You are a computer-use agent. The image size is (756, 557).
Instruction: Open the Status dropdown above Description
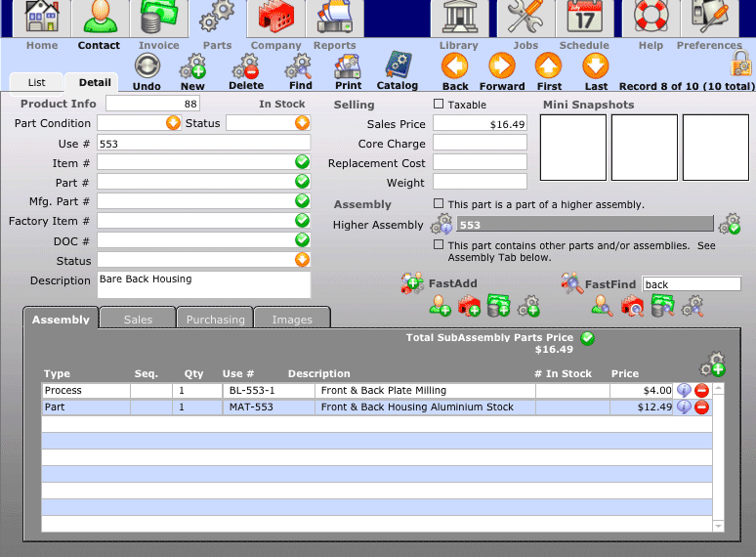[x=302, y=260]
